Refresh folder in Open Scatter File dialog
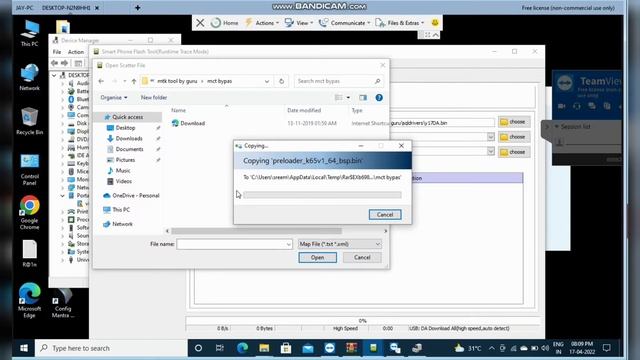This screenshot has height=360, width=640. pos(281,81)
